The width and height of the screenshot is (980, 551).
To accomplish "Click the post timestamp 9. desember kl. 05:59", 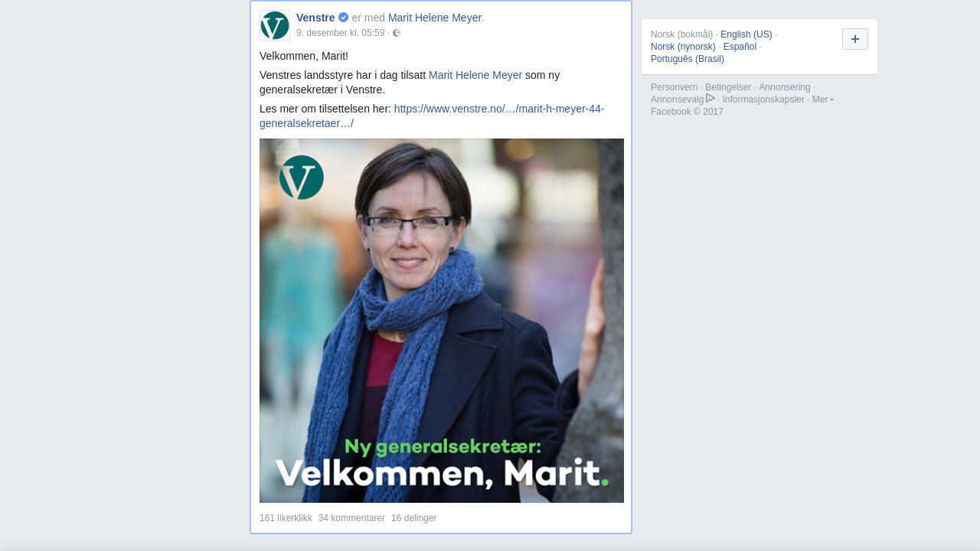I will tap(341, 33).
